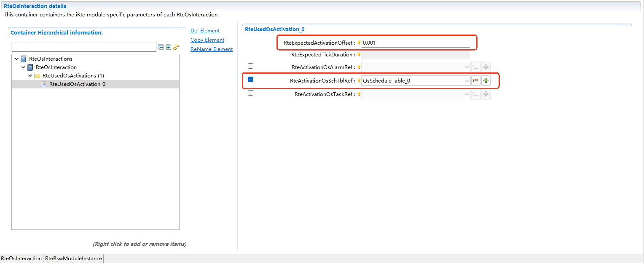
Task: Click the list icon beside OsScheduleTable_0
Action: click(x=476, y=81)
